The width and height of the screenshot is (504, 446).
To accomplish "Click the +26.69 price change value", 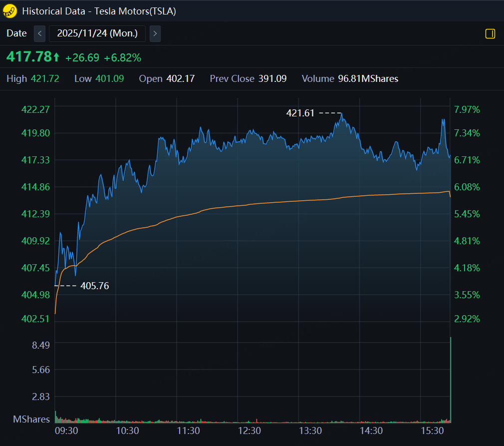I will pyautogui.click(x=82, y=57).
